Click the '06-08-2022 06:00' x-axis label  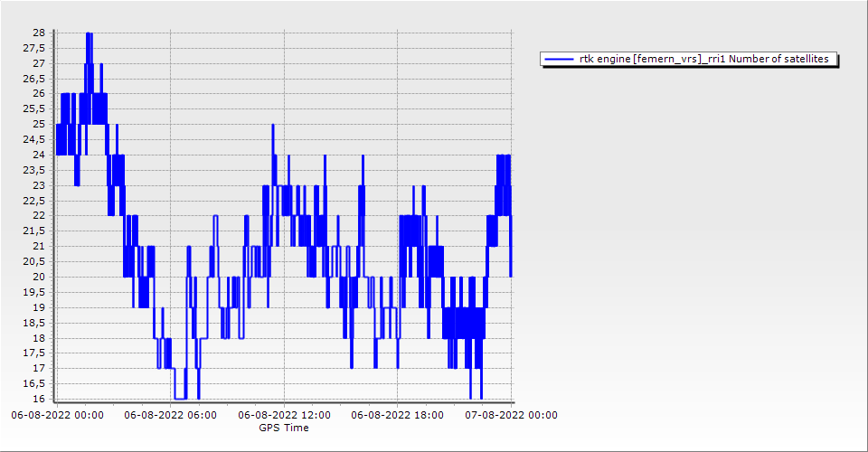(x=170, y=416)
